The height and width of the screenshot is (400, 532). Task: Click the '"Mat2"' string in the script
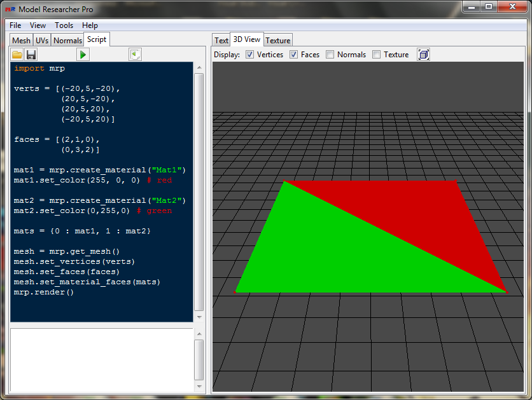tap(167, 200)
